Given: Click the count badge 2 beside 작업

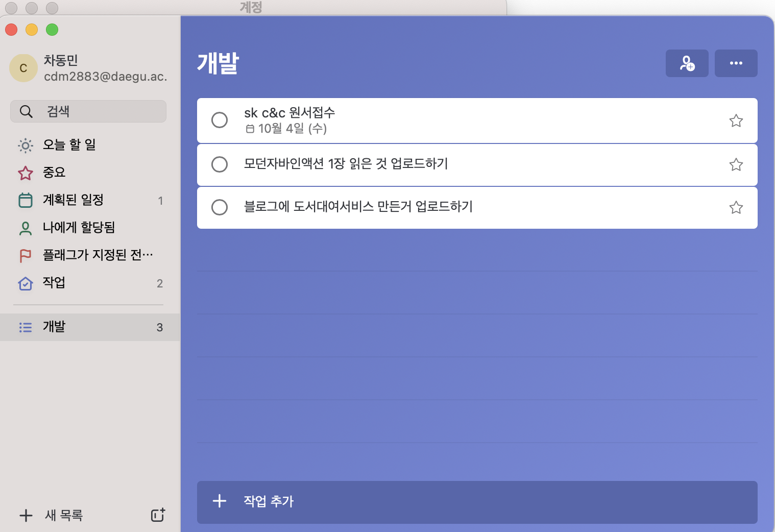Looking at the screenshot, I should [160, 283].
